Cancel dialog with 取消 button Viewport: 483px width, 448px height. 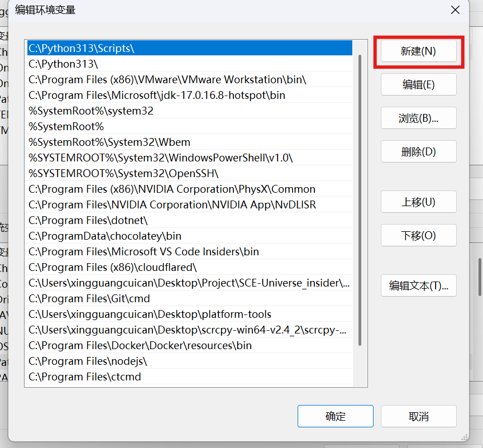pyautogui.click(x=418, y=416)
